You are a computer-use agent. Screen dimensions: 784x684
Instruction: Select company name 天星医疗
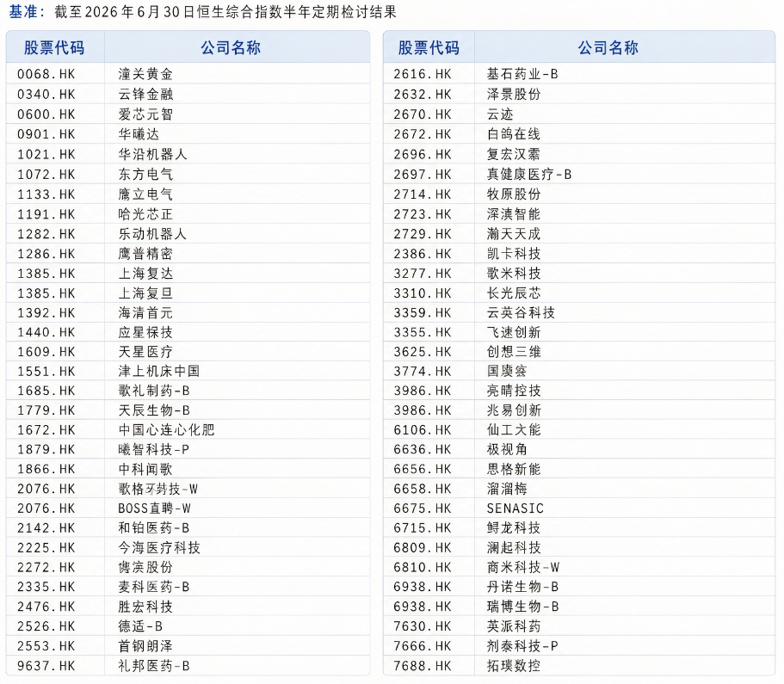(x=145, y=352)
